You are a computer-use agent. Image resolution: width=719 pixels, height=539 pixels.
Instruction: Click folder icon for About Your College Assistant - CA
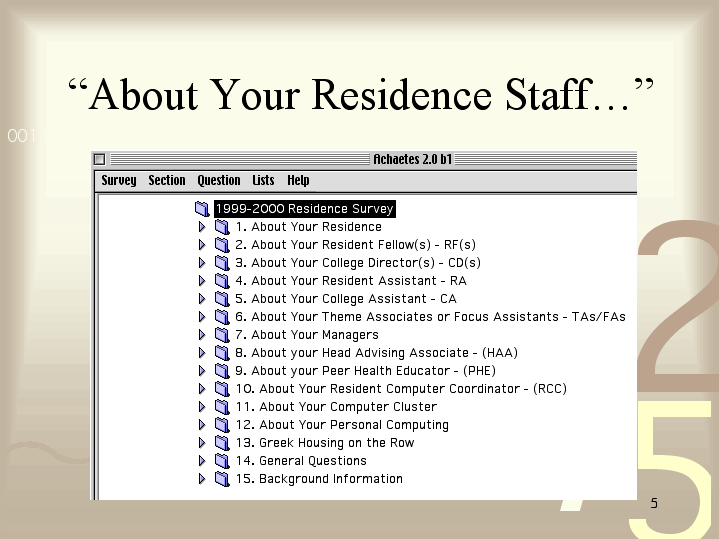click(x=222, y=299)
